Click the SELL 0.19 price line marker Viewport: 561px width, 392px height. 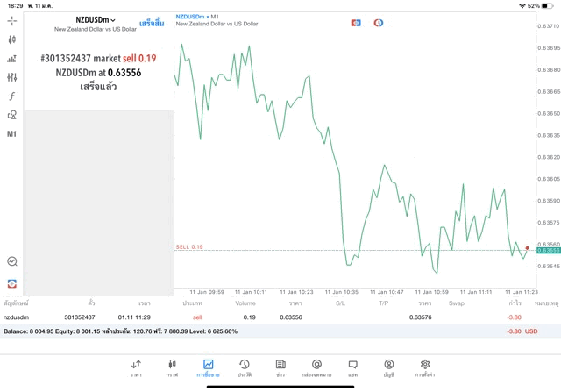coord(189,247)
